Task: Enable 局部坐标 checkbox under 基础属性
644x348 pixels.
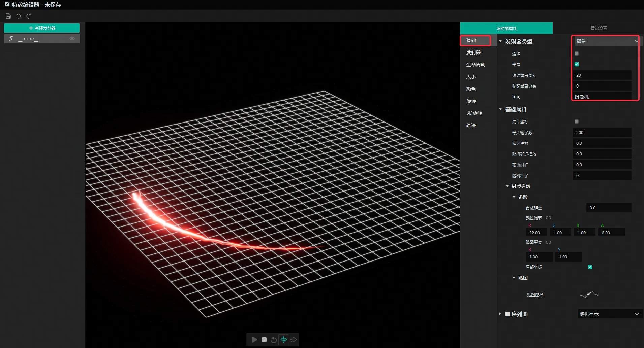Action: point(577,121)
